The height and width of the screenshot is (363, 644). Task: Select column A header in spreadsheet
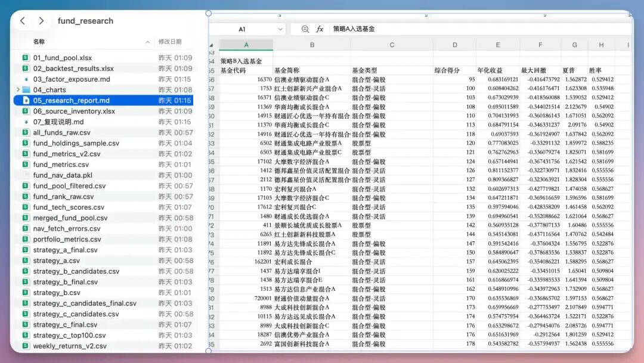tap(246, 45)
